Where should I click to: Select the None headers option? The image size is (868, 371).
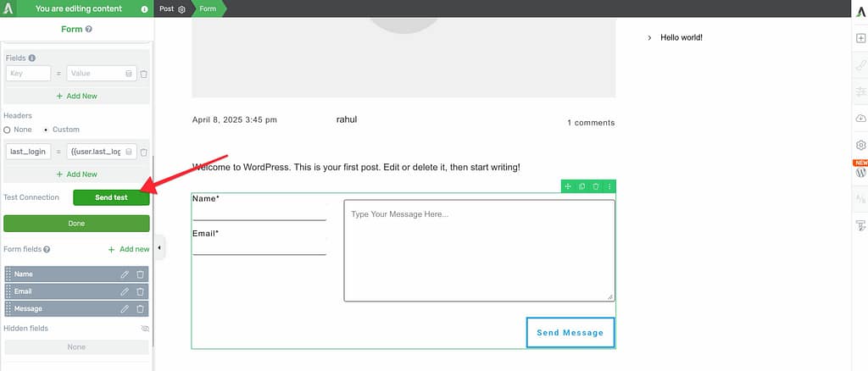pyautogui.click(x=8, y=130)
